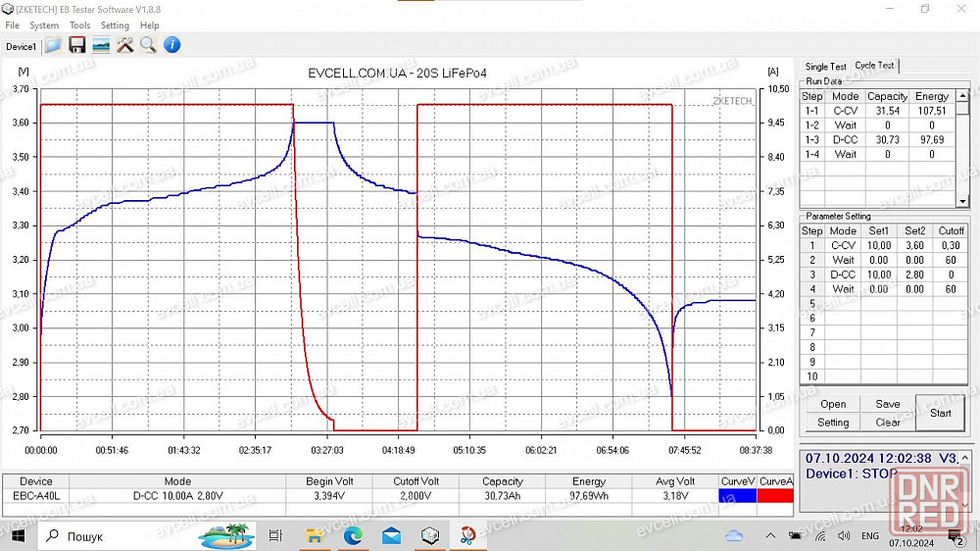
Task: Open the File menu
Action: point(12,25)
